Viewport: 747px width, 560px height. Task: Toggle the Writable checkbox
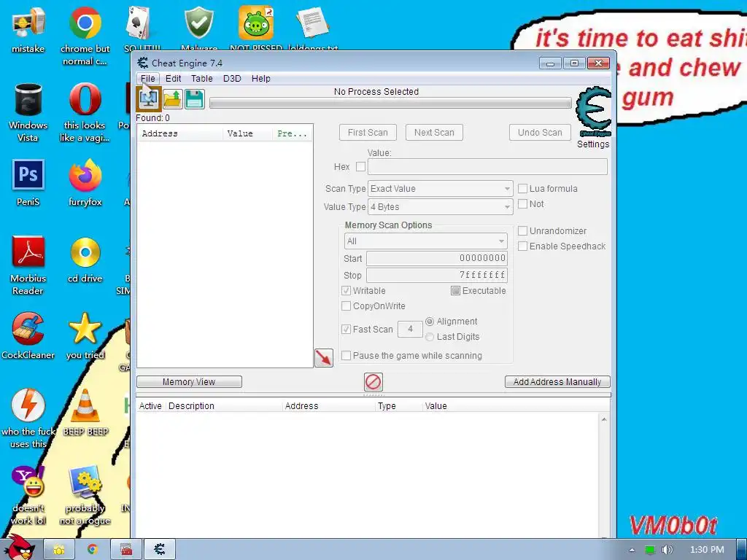pyautogui.click(x=347, y=290)
